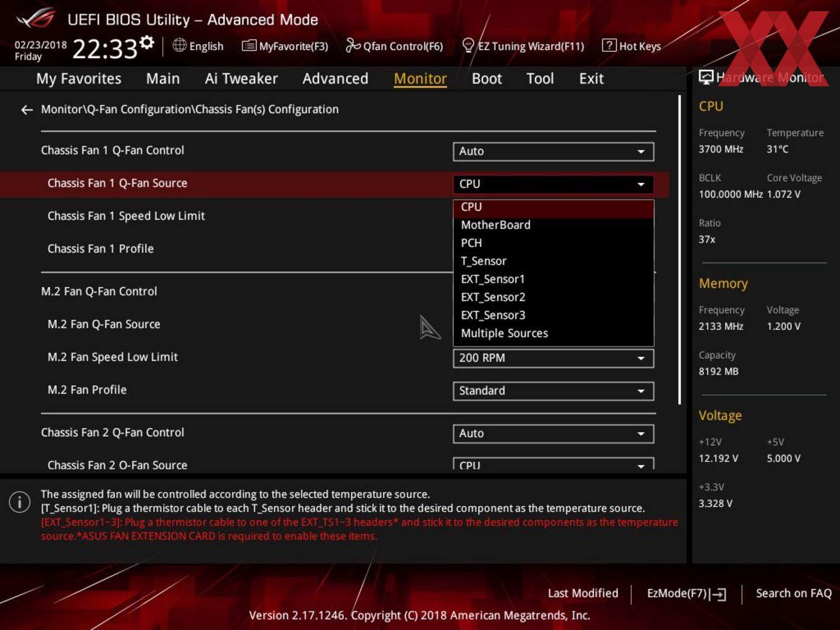Select PCH as the fan source
This screenshot has width=840, height=630.
(553, 243)
